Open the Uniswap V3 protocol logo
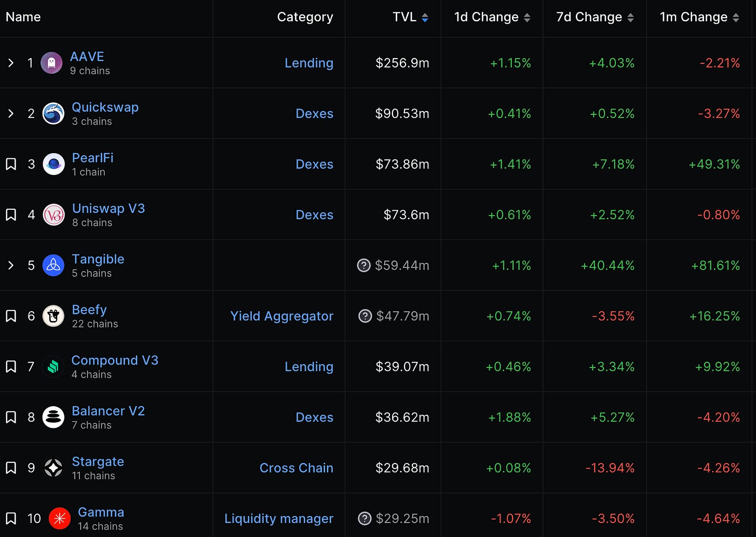The height and width of the screenshot is (537, 756). [53, 215]
